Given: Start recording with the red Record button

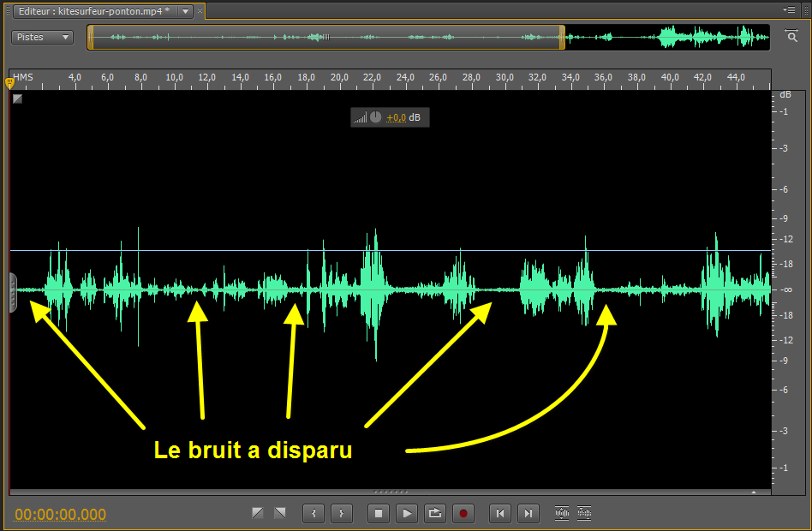Looking at the screenshot, I should (463, 513).
